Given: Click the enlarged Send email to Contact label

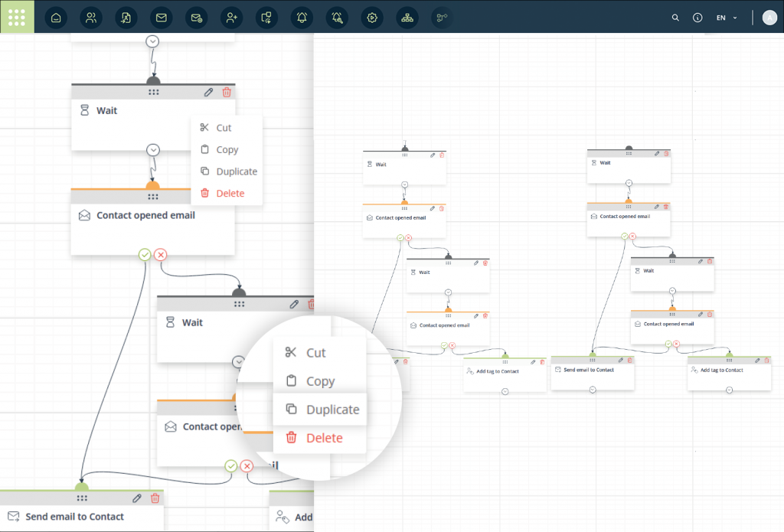Looking at the screenshot, I should tap(74, 517).
